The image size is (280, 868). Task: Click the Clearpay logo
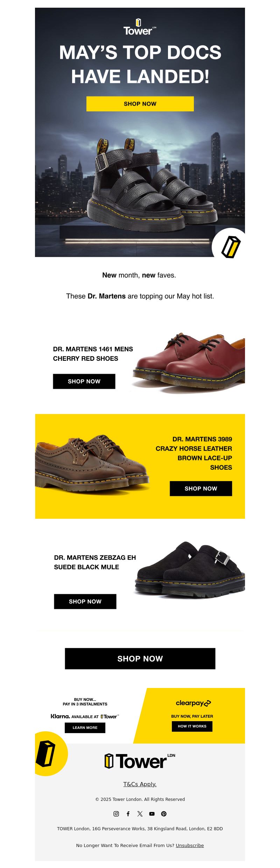pos(193,703)
